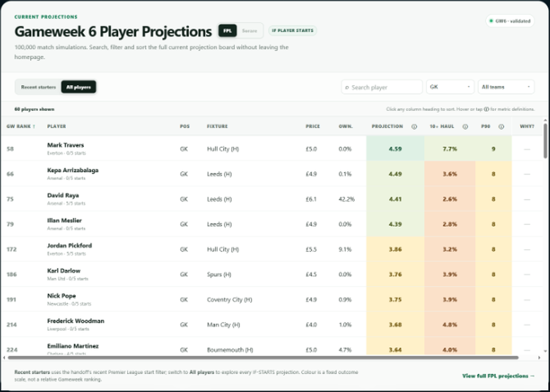
Task: Open the All teams dropdown
Action: click(506, 87)
